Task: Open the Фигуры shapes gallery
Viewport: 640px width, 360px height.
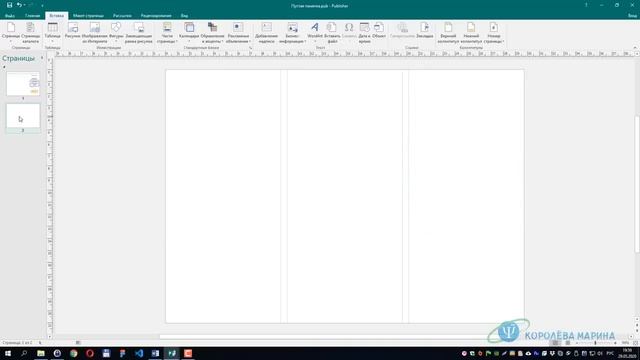Action: (116, 33)
